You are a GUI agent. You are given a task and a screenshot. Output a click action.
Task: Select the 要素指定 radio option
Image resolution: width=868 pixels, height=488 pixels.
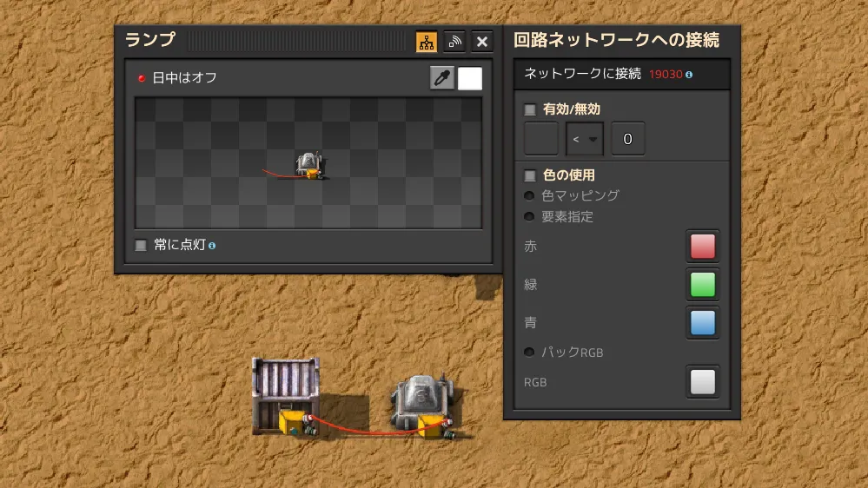[529, 216]
